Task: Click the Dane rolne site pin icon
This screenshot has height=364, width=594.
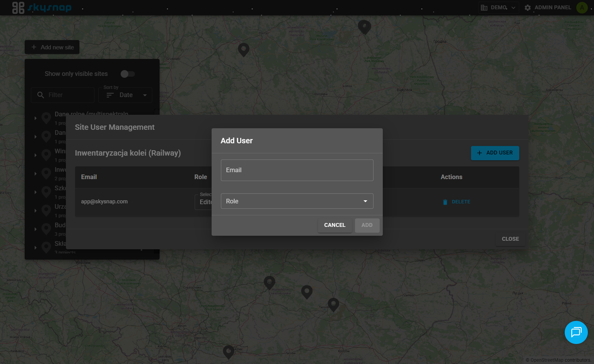Action: (x=46, y=118)
